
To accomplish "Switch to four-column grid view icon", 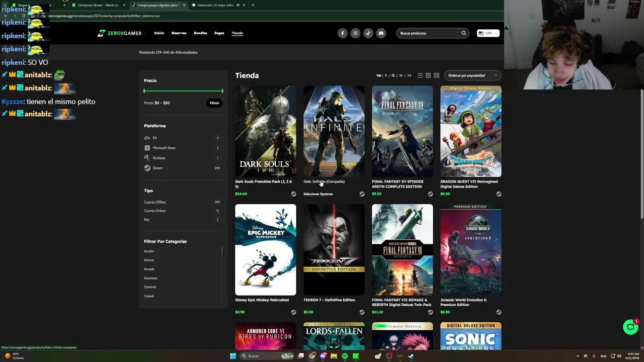I will point(436,75).
